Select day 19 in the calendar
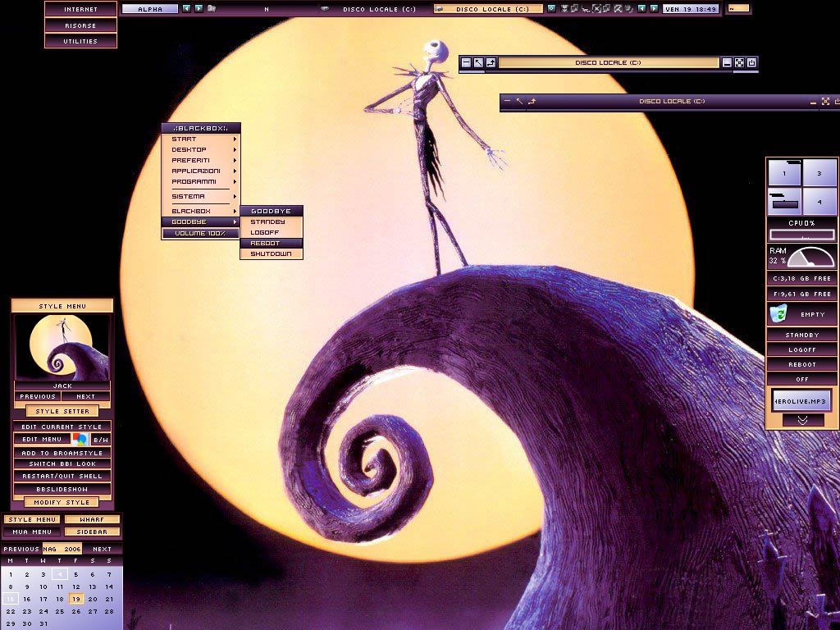The width and height of the screenshot is (840, 630). pos(76,599)
